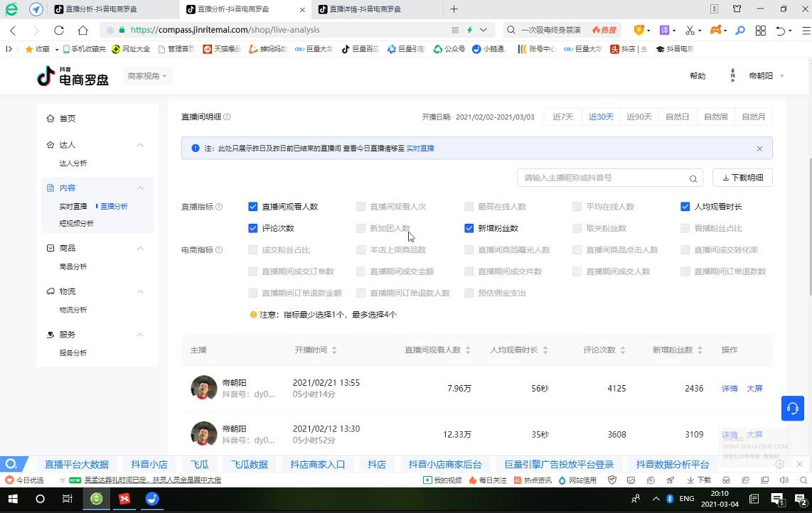Click the 下载明细 button
The height and width of the screenshot is (513, 812).
pyautogui.click(x=742, y=178)
